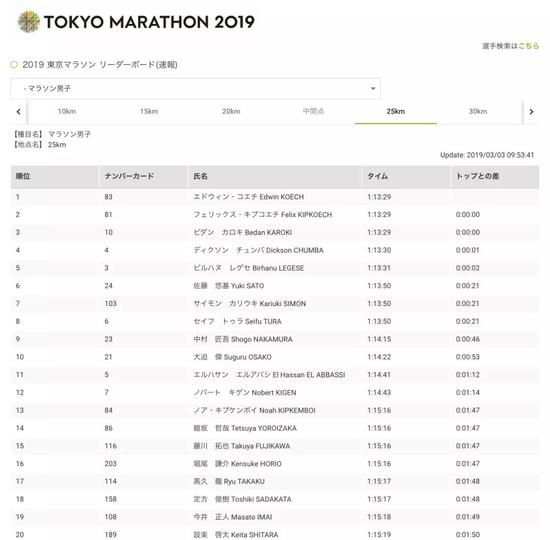Switch to the 30km tab
Image resolution: width=550 pixels, height=540 pixels.
[x=478, y=112]
